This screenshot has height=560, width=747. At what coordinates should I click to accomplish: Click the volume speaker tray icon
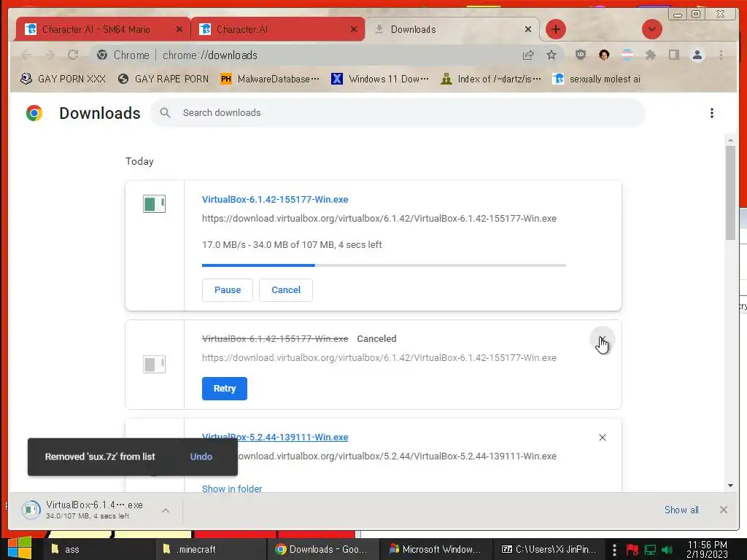coord(667,550)
